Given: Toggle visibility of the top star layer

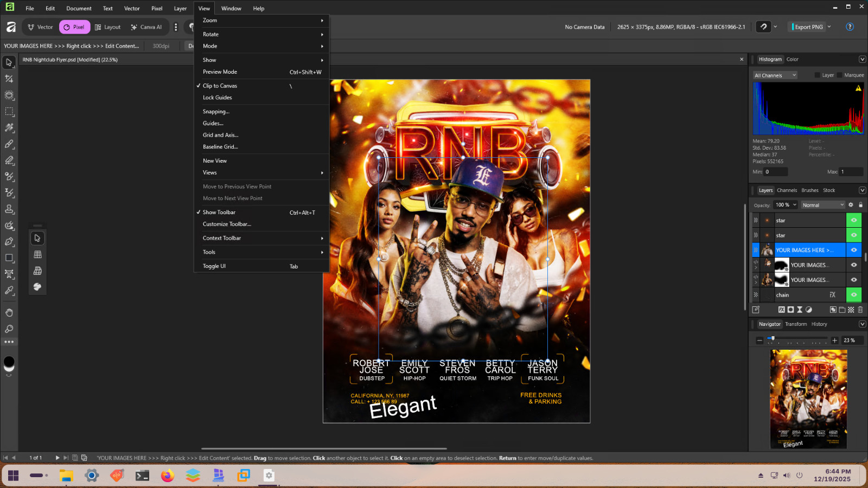Looking at the screenshot, I should tap(854, 220).
